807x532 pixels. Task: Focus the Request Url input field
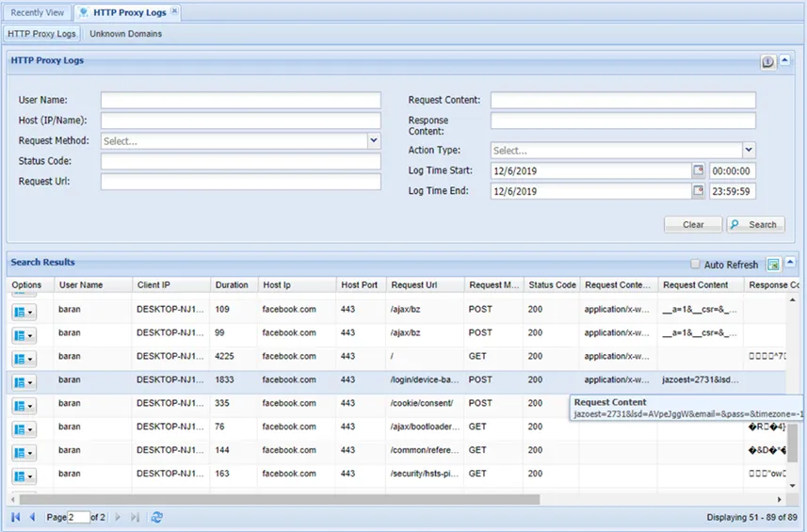(x=241, y=182)
